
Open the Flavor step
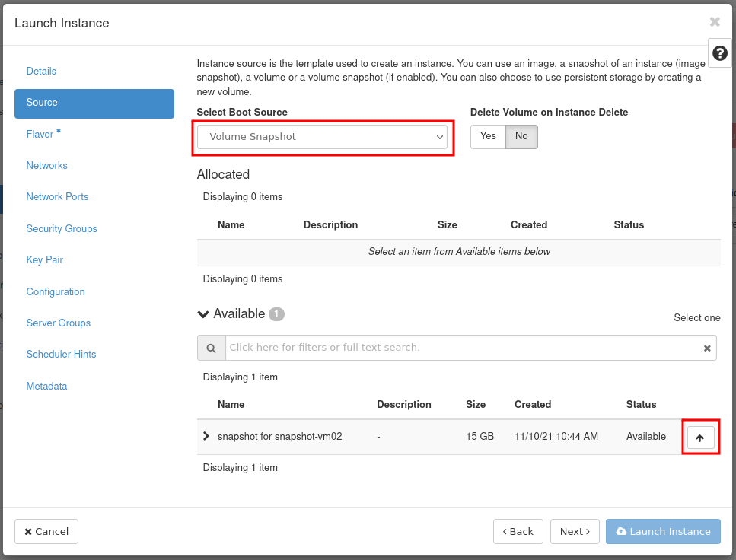[40, 134]
